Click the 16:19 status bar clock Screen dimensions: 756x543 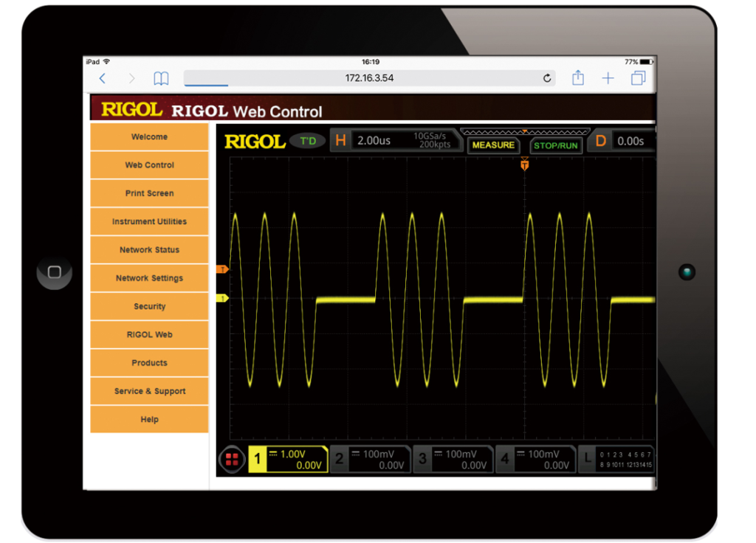(x=371, y=62)
